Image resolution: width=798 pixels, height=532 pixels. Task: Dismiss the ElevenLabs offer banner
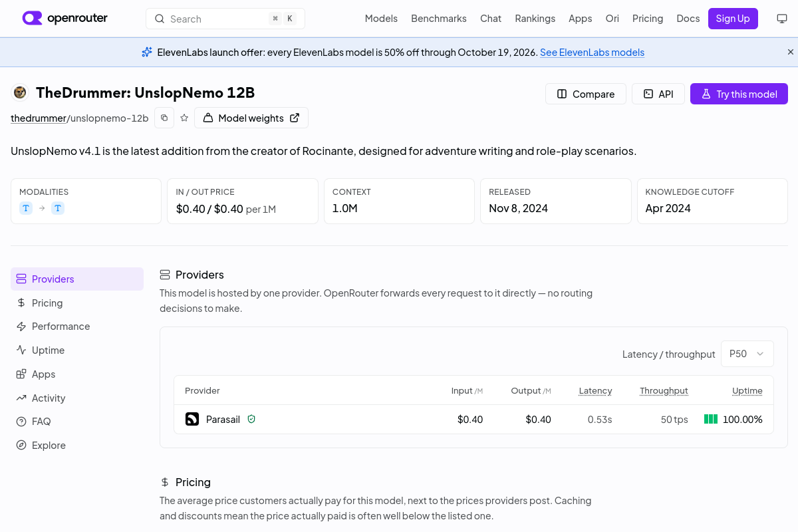coord(791,52)
